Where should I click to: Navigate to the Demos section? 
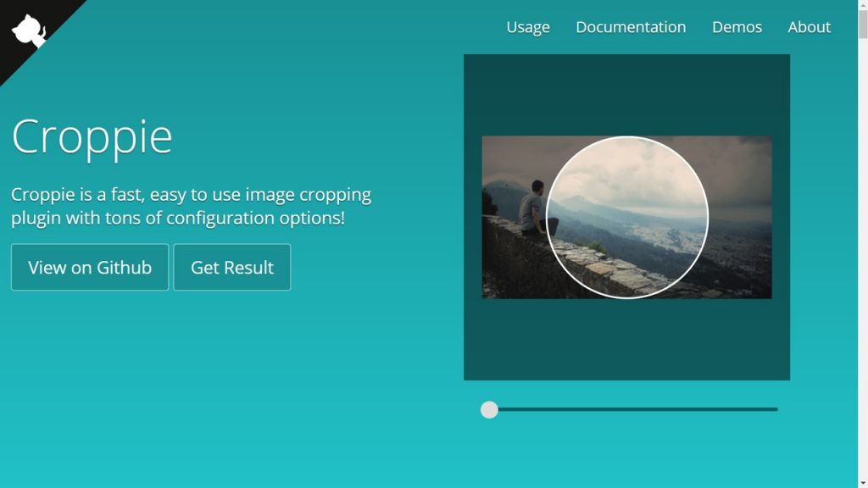click(x=737, y=27)
